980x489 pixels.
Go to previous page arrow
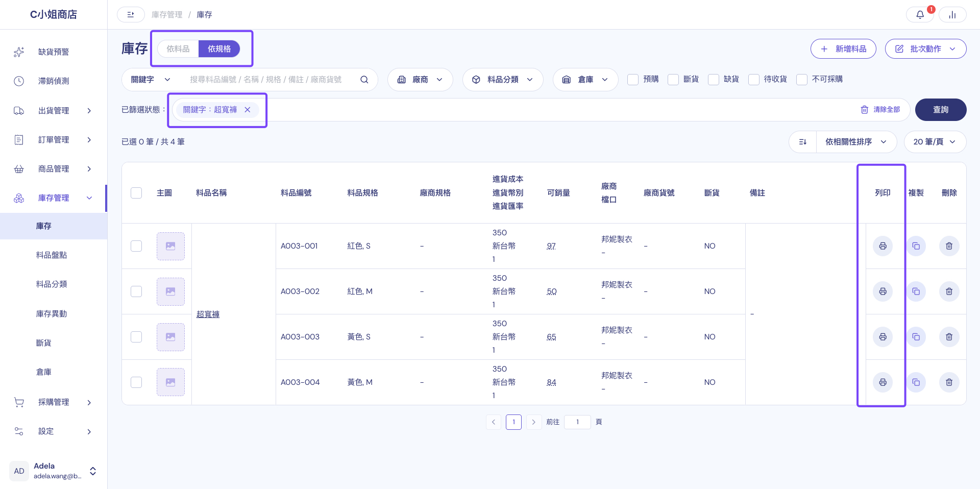pyautogui.click(x=494, y=422)
